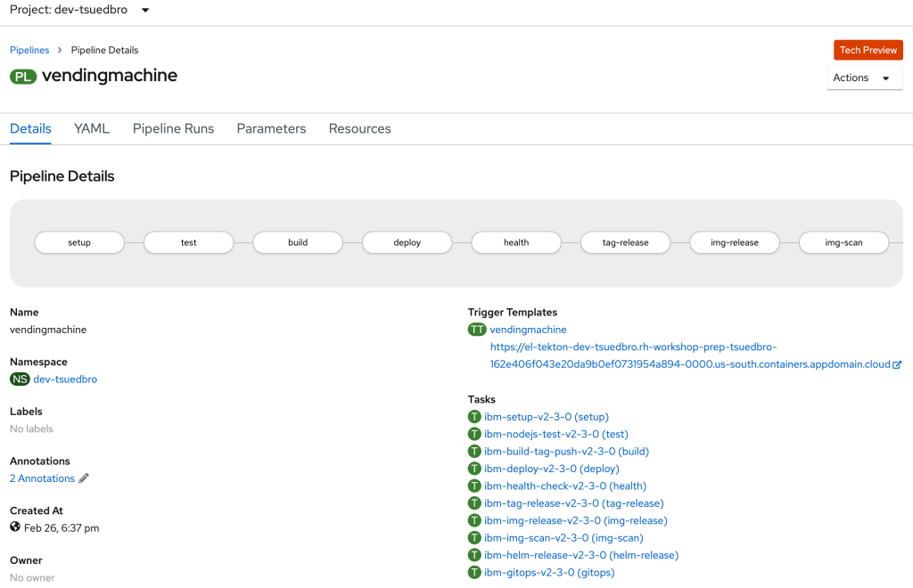This screenshot has height=588, width=913.
Task: Click the external link icon after trigger URL
Action: point(897,364)
